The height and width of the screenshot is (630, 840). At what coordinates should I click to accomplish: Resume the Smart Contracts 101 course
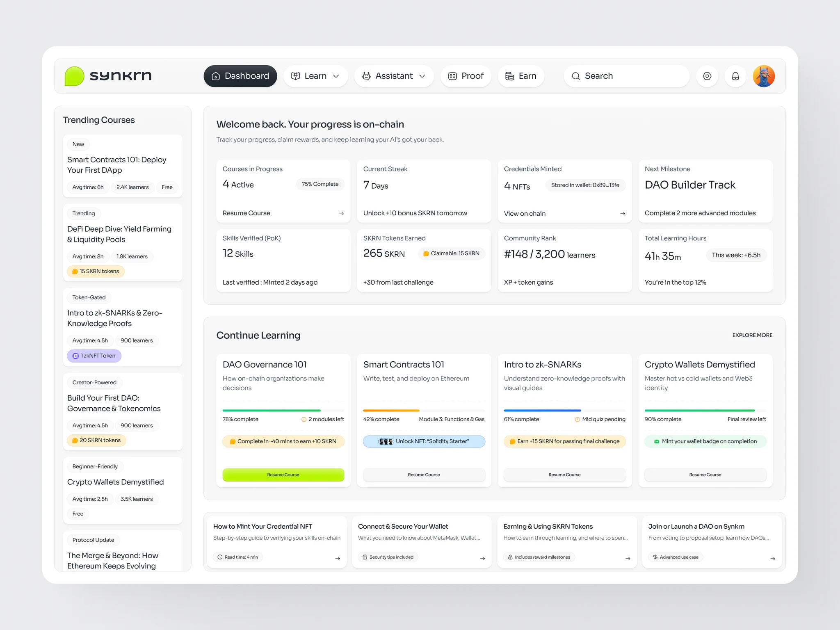click(424, 475)
